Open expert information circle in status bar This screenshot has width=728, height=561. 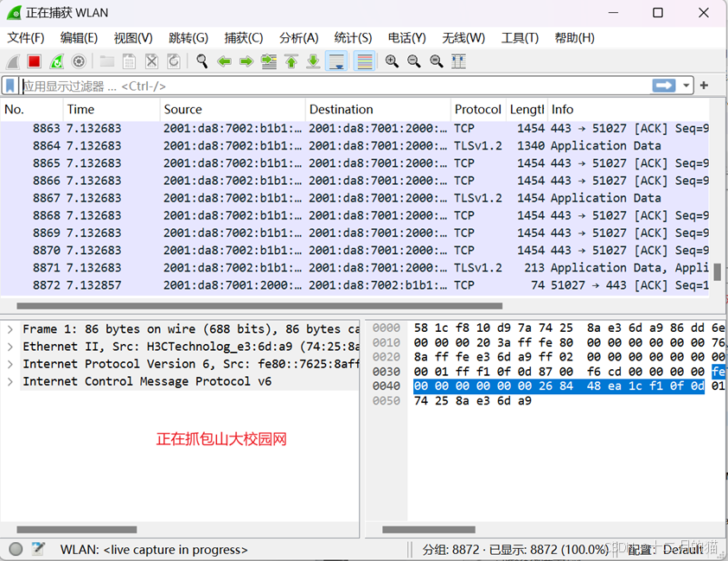click(16, 550)
